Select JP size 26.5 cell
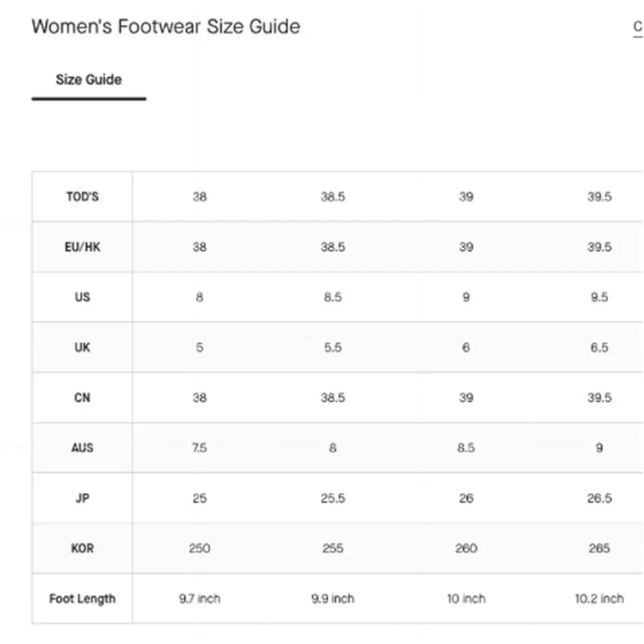This screenshot has height=644, width=644. tap(599, 498)
